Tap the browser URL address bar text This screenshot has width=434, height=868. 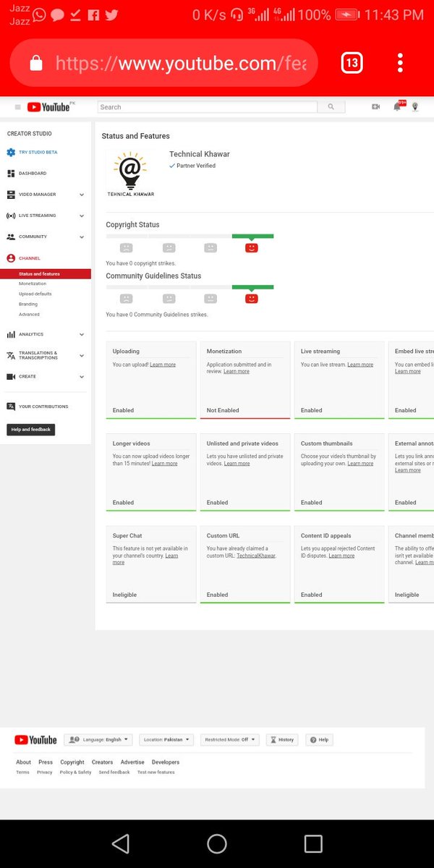pos(182,64)
